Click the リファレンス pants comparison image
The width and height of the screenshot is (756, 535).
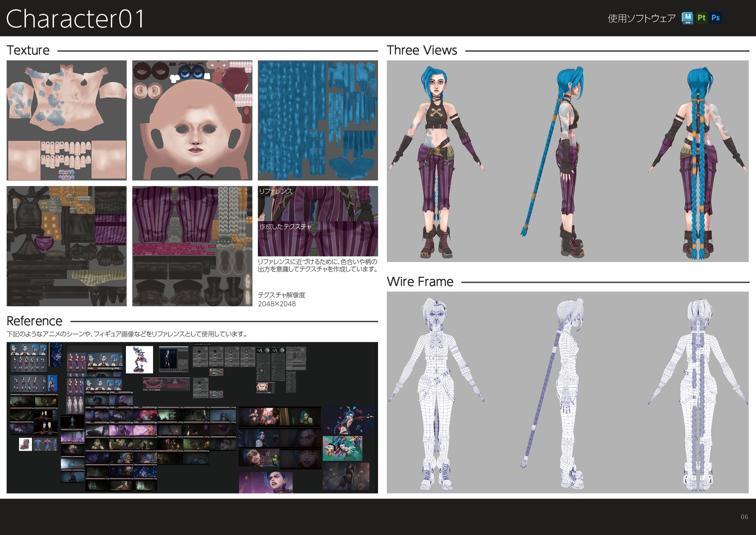[x=317, y=204]
